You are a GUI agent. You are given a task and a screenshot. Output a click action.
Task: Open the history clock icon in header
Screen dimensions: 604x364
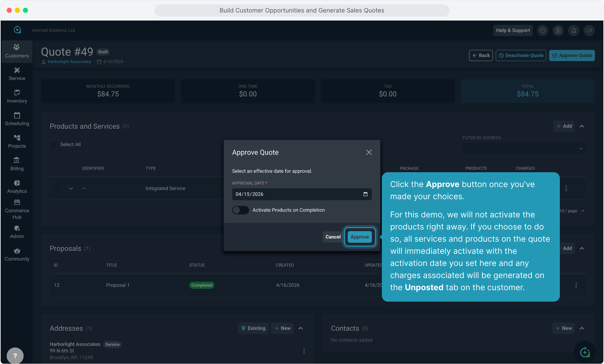coord(543,30)
